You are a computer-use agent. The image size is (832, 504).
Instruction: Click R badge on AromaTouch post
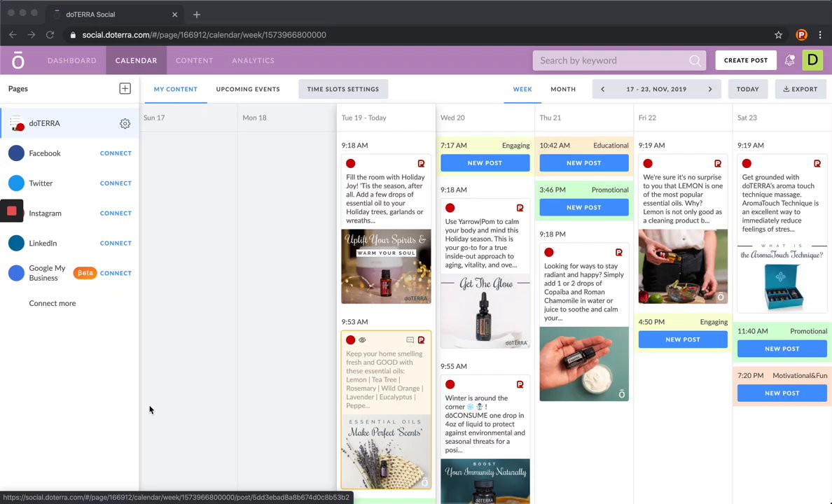coord(817,163)
